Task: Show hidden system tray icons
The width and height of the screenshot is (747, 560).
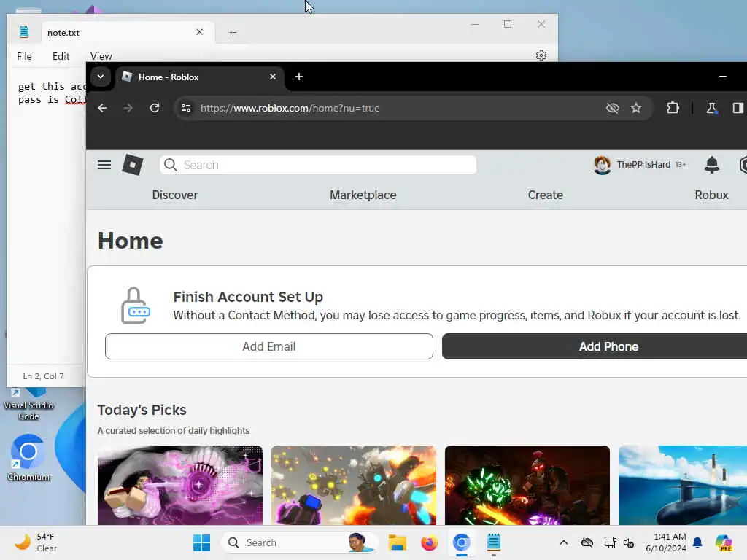Action: tap(564, 542)
